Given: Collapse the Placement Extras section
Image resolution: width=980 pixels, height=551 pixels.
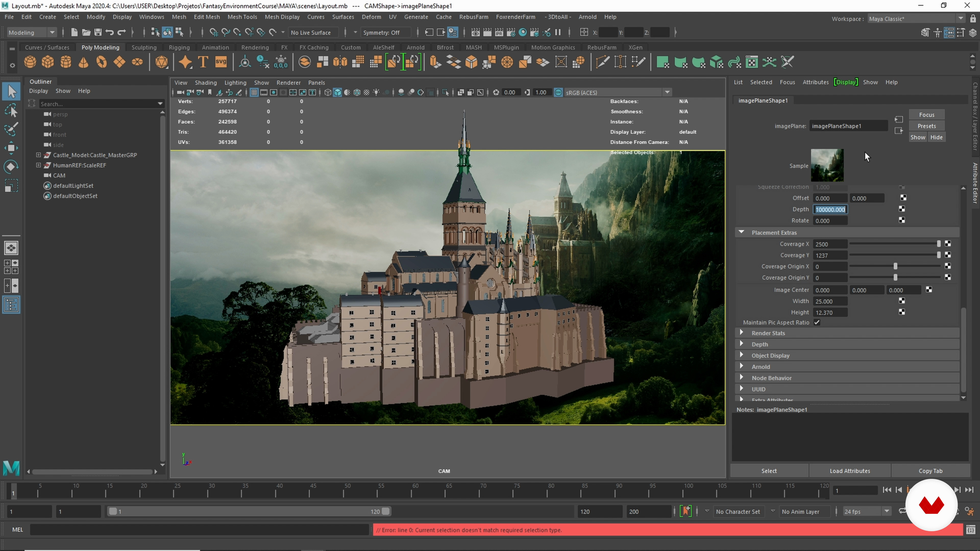Looking at the screenshot, I should (x=741, y=232).
